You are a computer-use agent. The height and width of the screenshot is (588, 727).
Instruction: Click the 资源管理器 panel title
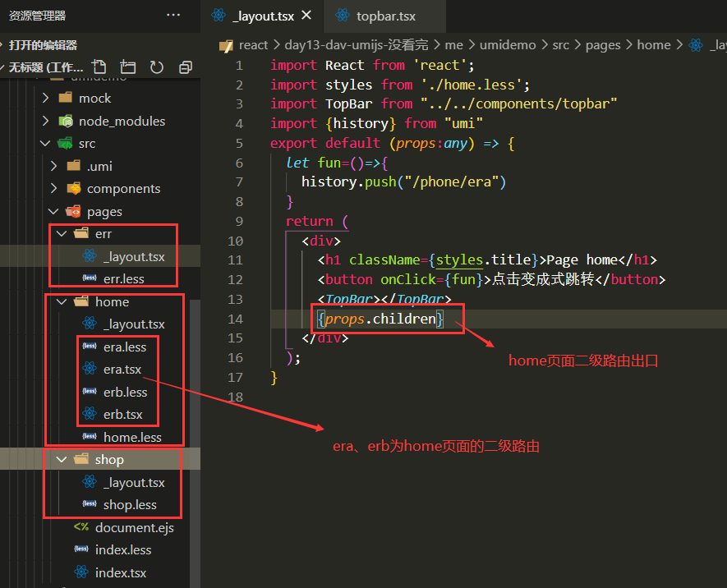pyautogui.click(x=37, y=16)
